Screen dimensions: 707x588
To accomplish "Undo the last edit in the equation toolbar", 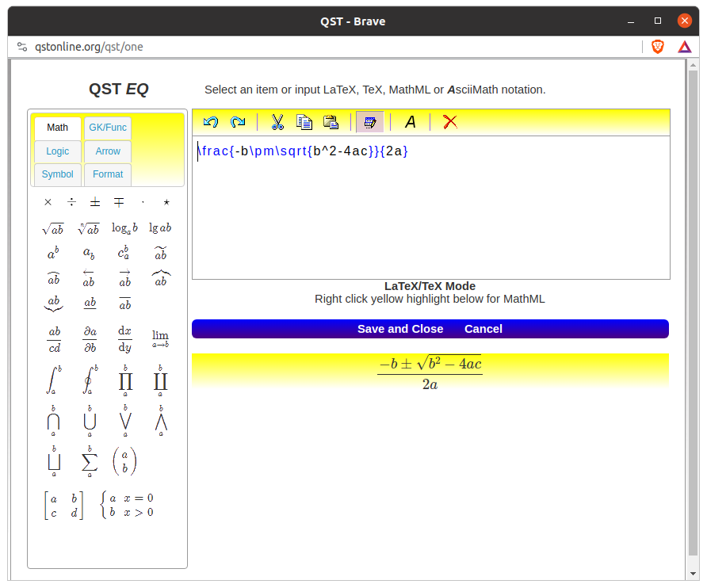I will pos(211,122).
